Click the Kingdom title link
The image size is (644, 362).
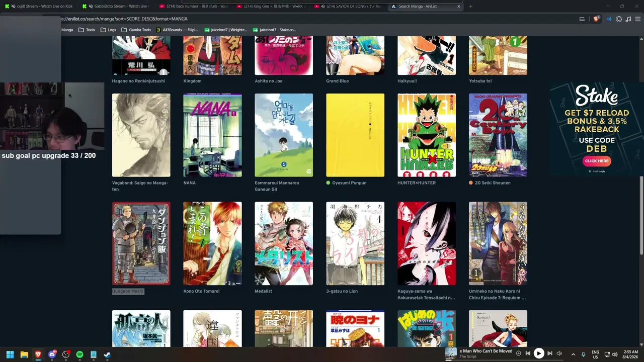tap(193, 81)
